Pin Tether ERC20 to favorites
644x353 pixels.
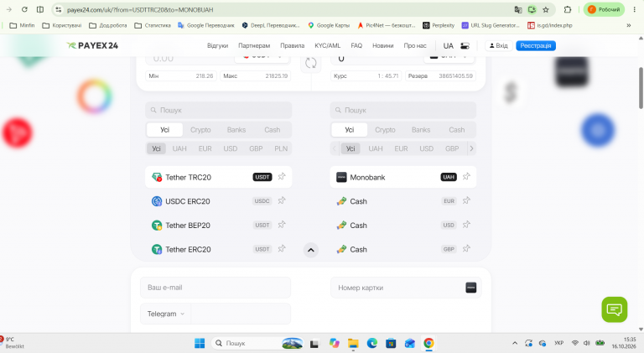(282, 249)
